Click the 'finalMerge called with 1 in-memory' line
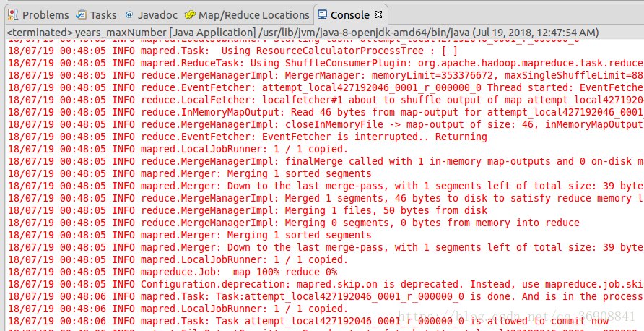 point(326,162)
